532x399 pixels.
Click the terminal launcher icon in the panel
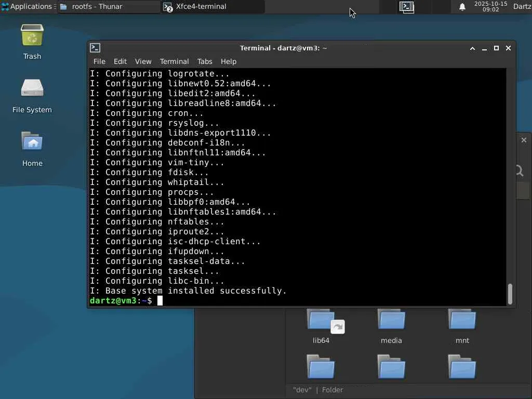(x=406, y=7)
